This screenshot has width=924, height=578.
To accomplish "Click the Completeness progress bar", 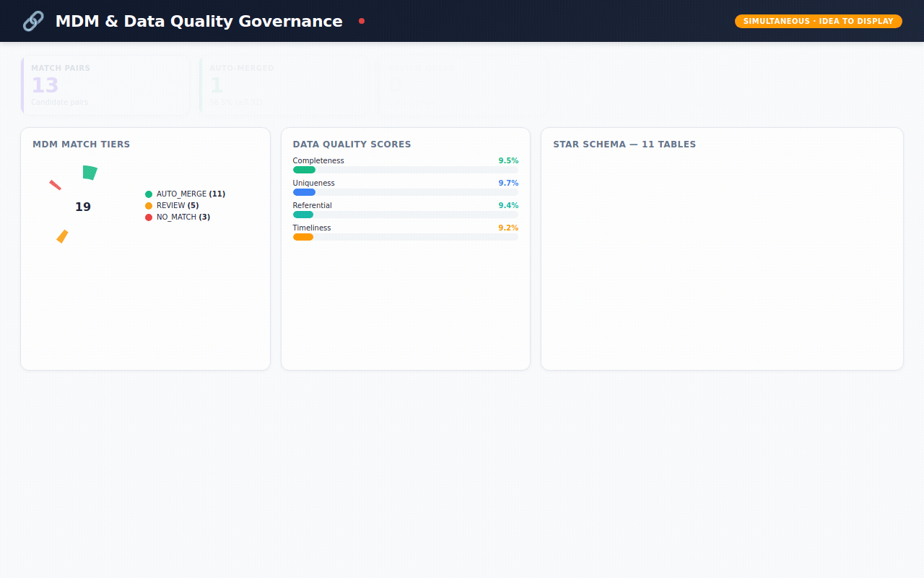I will pos(405,170).
